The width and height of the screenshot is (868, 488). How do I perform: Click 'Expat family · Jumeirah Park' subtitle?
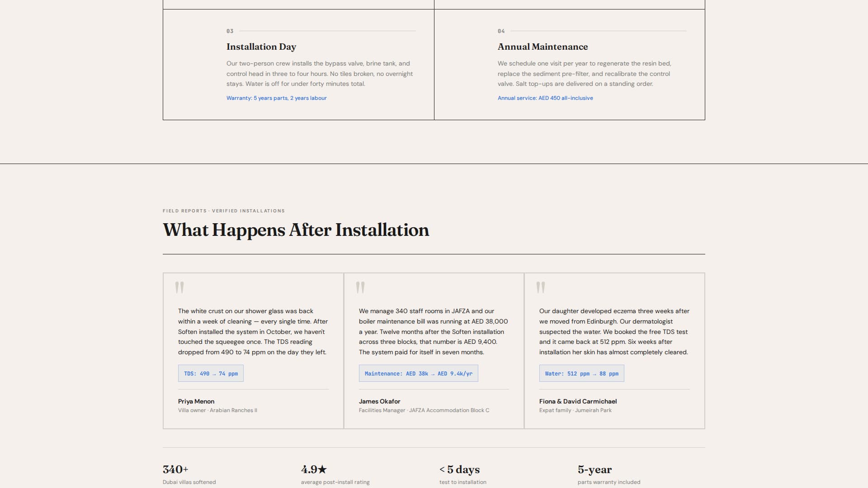576,411
